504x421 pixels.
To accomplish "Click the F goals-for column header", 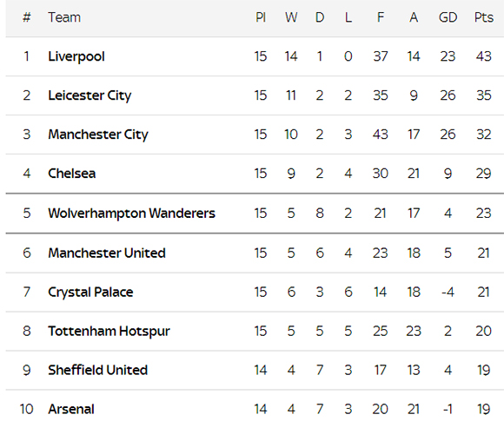I will [381, 17].
